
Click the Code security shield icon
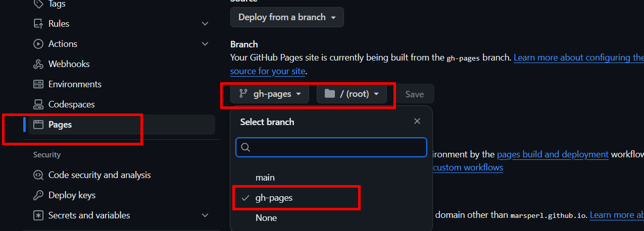click(x=38, y=175)
